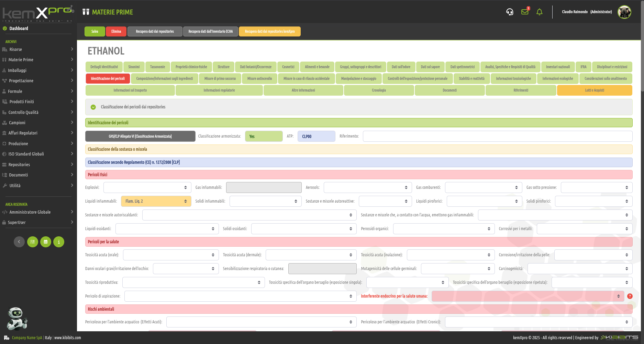The width and height of the screenshot is (644, 344).
Task: Click the green info circle button
Action: pyautogui.click(x=59, y=242)
